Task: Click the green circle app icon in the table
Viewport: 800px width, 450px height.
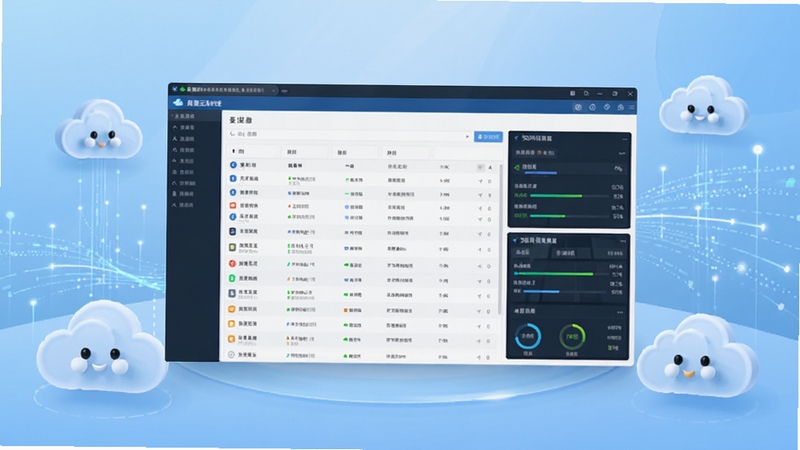Action: 232,279
